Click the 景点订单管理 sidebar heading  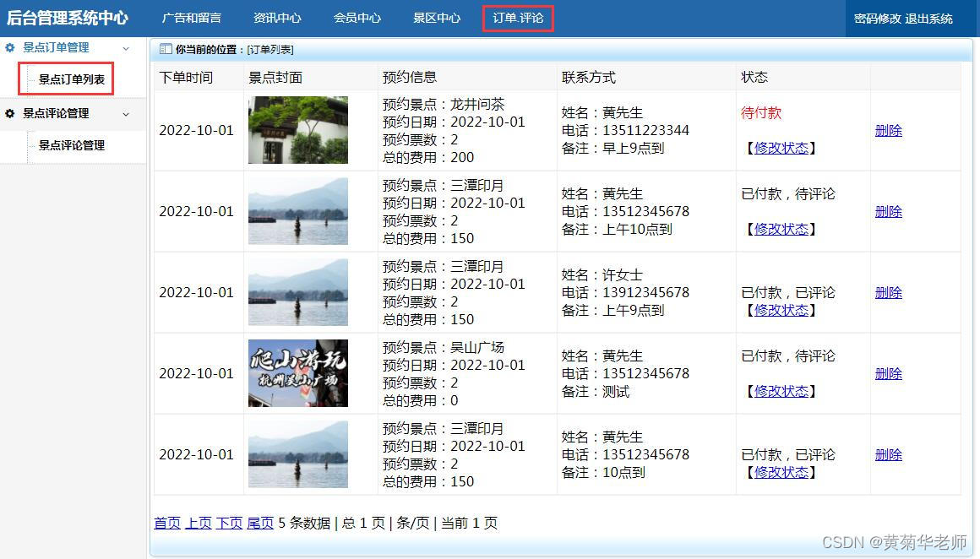[x=56, y=47]
